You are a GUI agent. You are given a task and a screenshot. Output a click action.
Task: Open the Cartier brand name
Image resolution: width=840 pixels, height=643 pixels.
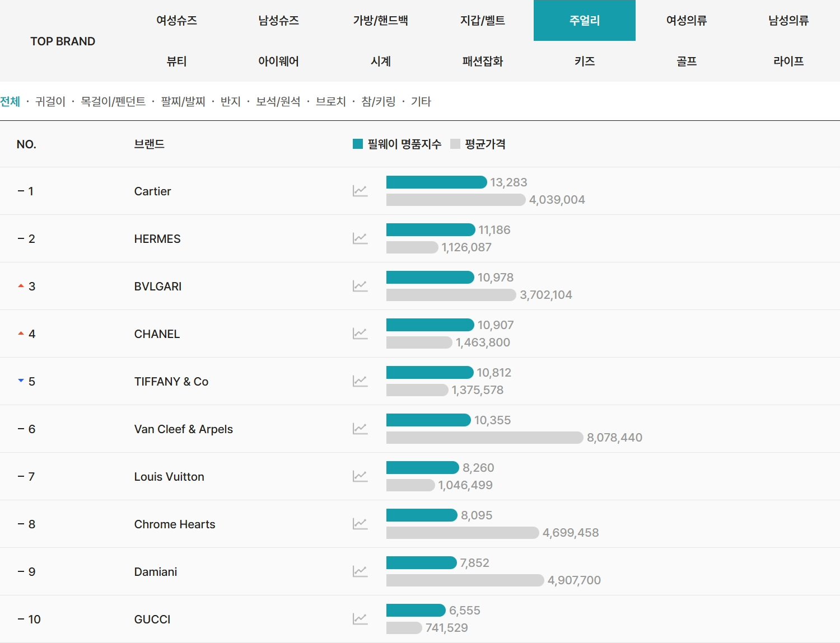coord(152,191)
